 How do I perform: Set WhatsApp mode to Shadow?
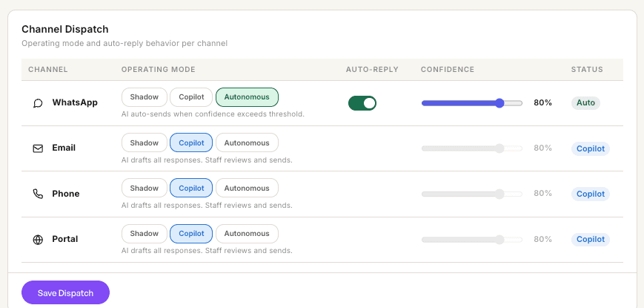click(x=145, y=97)
